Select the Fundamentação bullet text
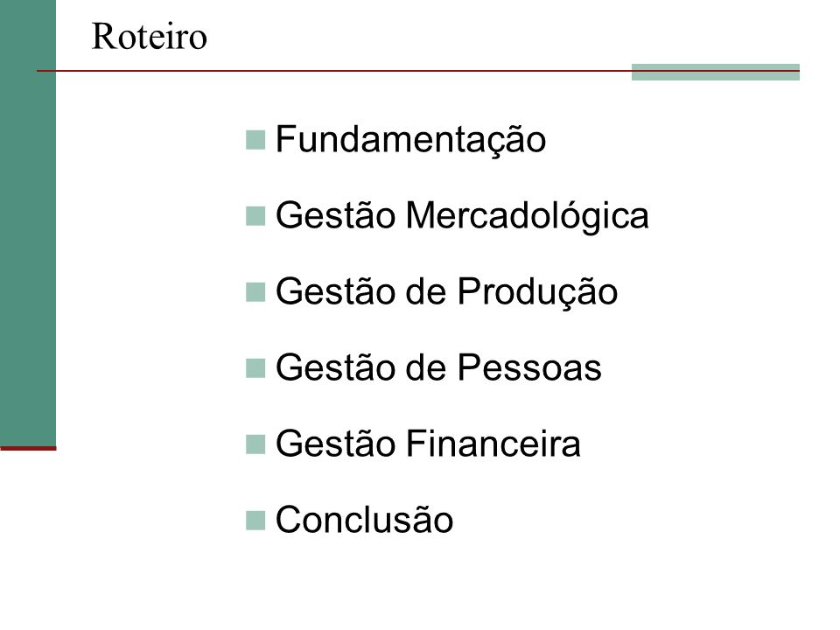 (x=410, y=140)
